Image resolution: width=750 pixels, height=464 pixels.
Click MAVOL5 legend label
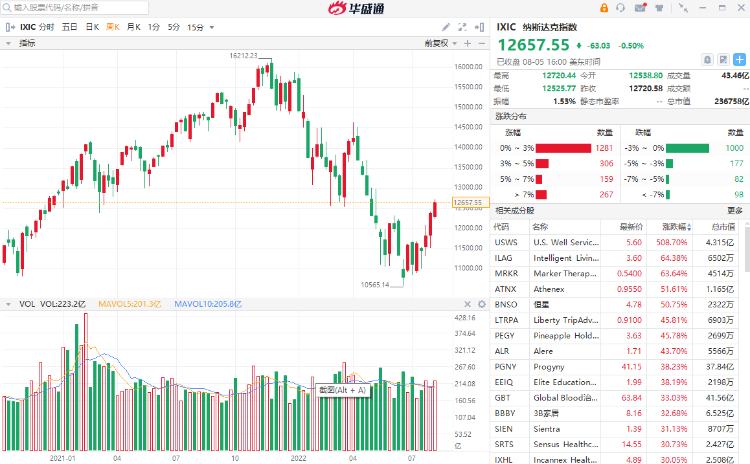pos(130,304)
